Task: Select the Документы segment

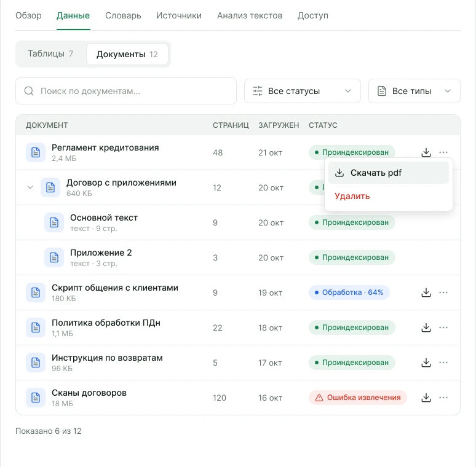Action: tap(127, 54)
